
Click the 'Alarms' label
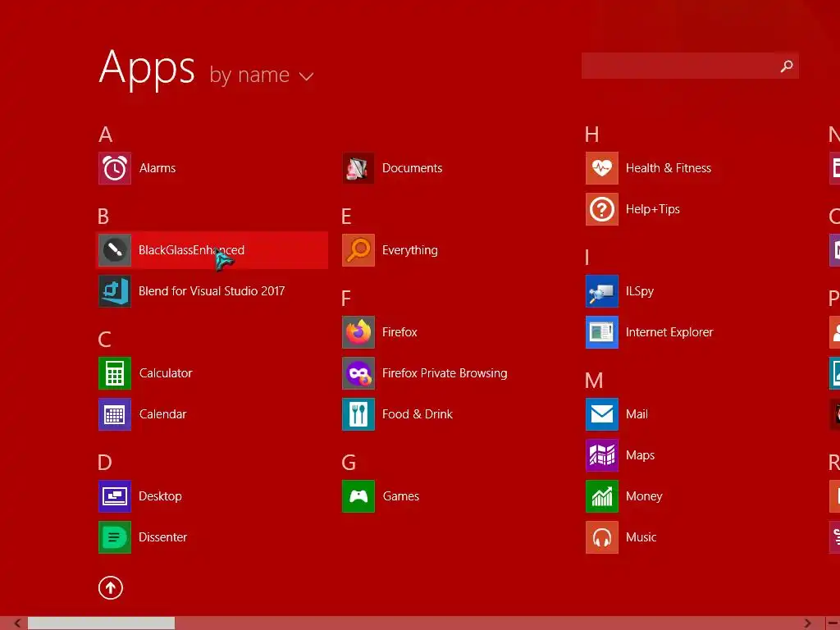[x=157, y=168]
